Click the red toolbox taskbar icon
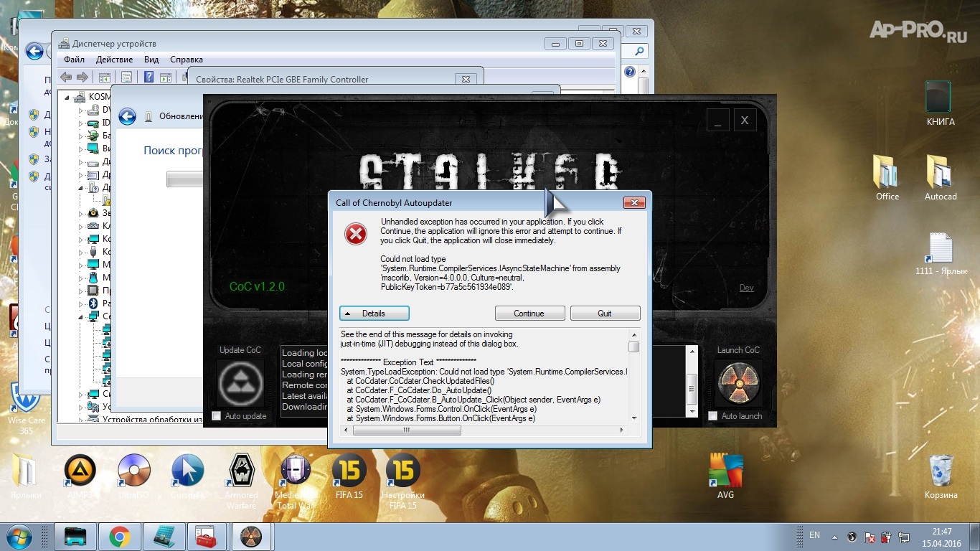 tap(207, 537)
